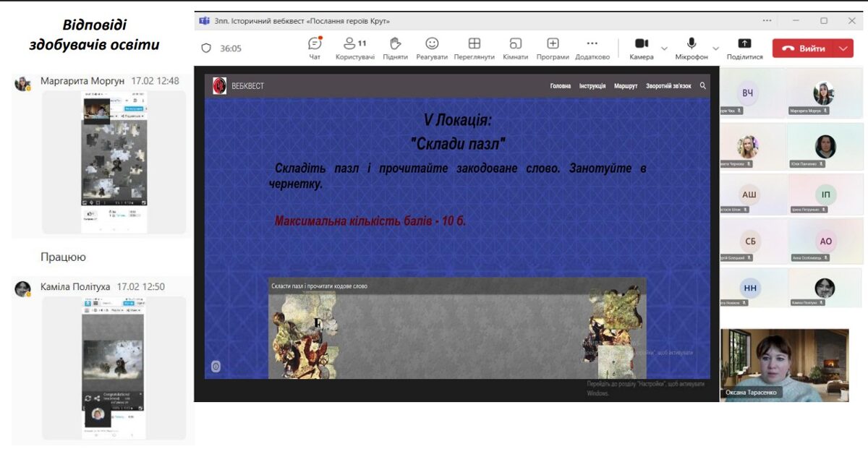Change layout via Переглянути icon
The height and width of the screenshot is (449, 868).
point(474,44)
